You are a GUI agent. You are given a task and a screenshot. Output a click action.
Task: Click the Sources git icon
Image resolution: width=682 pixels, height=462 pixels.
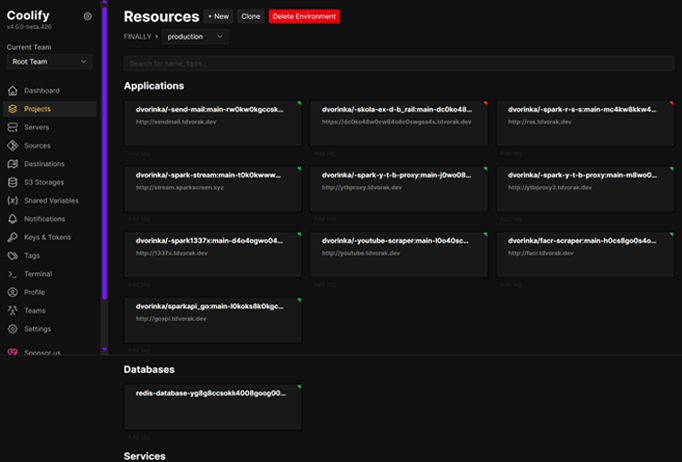13,145
